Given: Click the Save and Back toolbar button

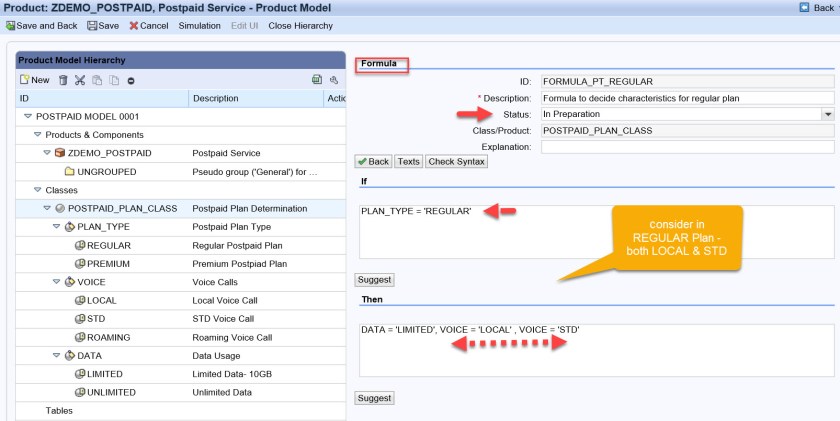Looking at the screenshot, I should 42,26.
